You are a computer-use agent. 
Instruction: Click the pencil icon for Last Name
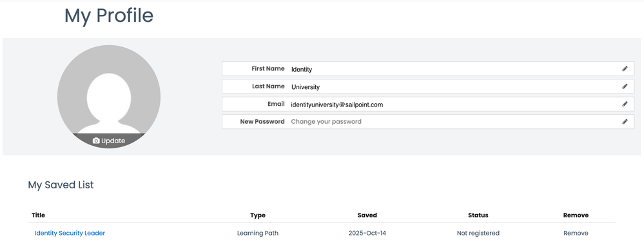(x=625, y=86)
